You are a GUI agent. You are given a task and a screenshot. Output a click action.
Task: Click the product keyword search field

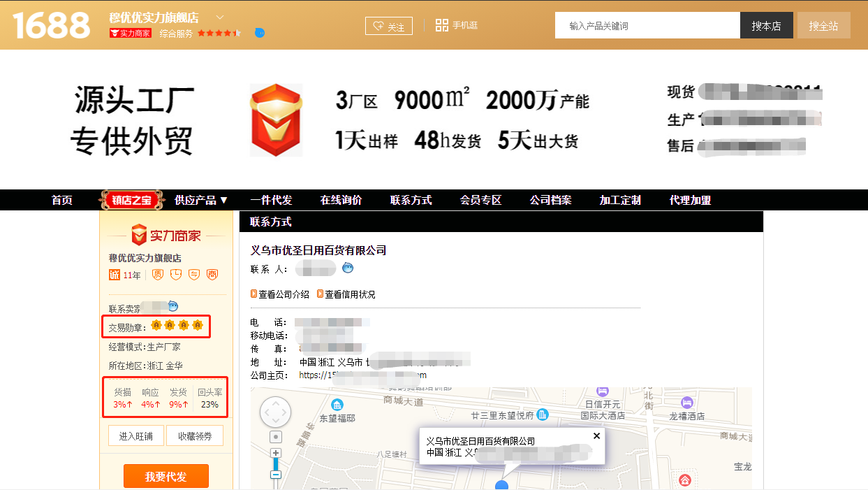(x=647, y=25)
